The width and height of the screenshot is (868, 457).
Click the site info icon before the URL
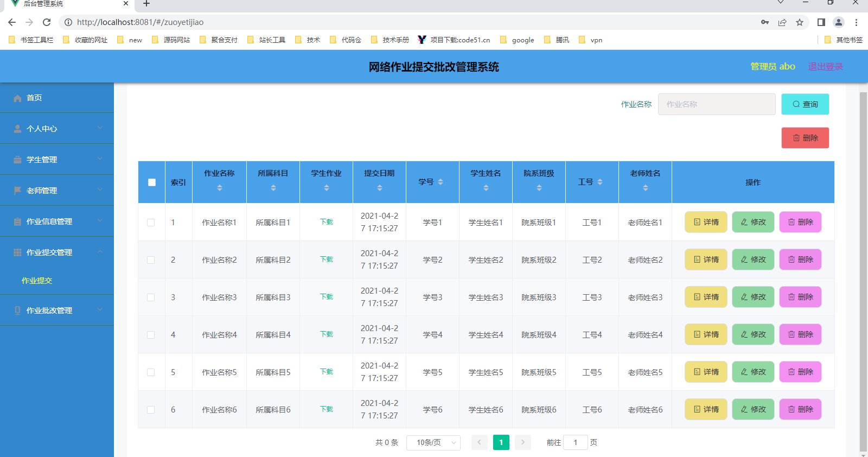[68, 22]
